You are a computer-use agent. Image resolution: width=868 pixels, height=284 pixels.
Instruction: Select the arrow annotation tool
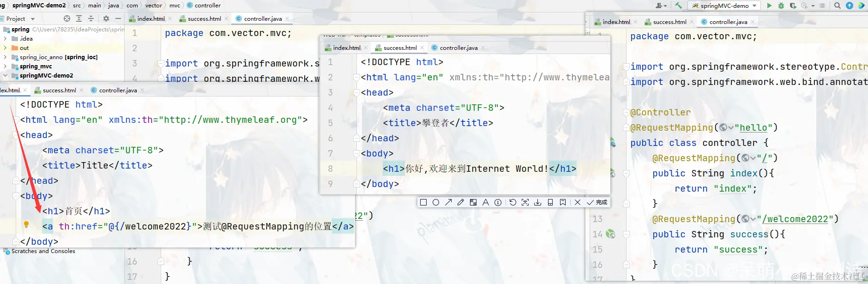448,202
